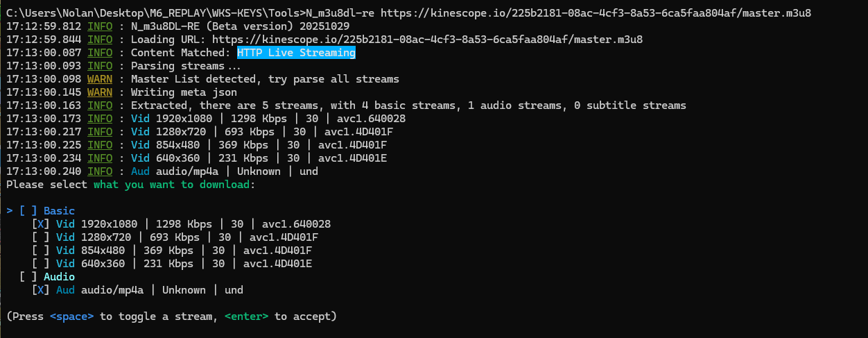
Task: Open the kinescope URL on Loading URL line
Action: pos(427,40)
